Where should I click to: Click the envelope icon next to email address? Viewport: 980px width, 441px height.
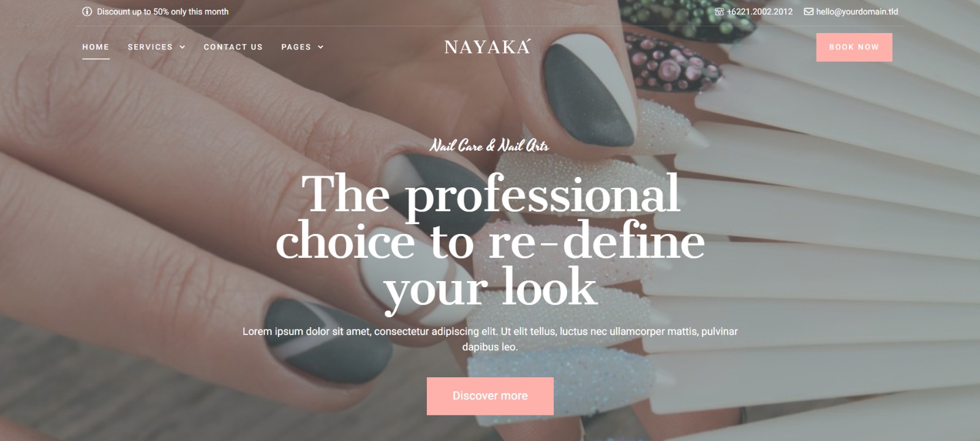point(809,12)
